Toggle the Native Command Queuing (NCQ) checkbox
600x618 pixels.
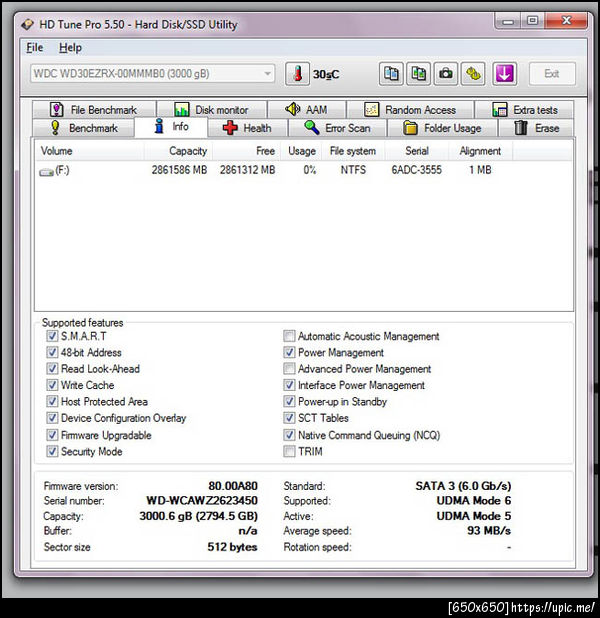click(x=289, y=435)
